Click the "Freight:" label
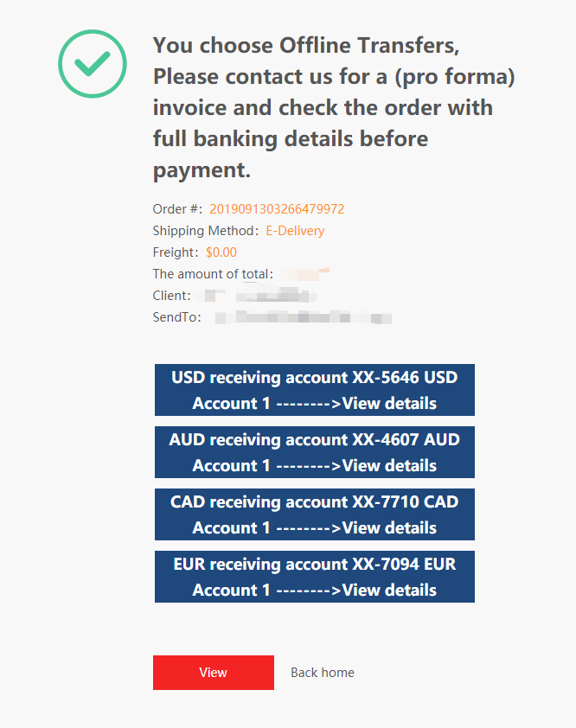 click(x=176, y=252)
